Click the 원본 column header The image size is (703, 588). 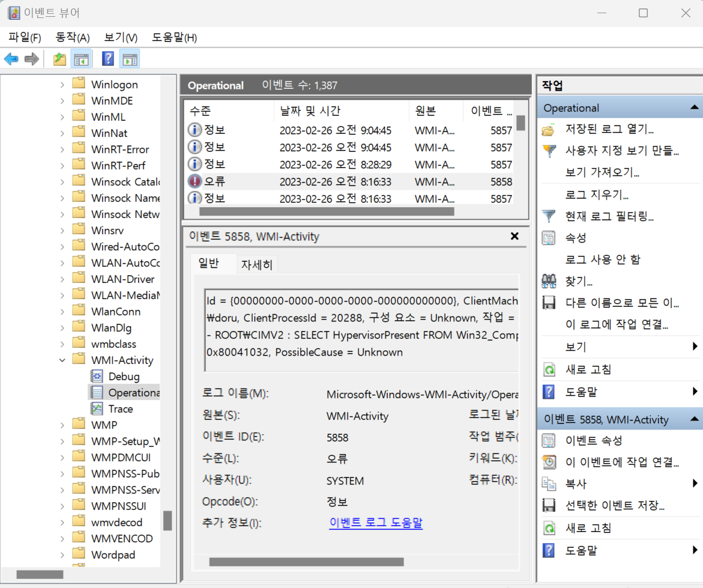coord(436,111)
